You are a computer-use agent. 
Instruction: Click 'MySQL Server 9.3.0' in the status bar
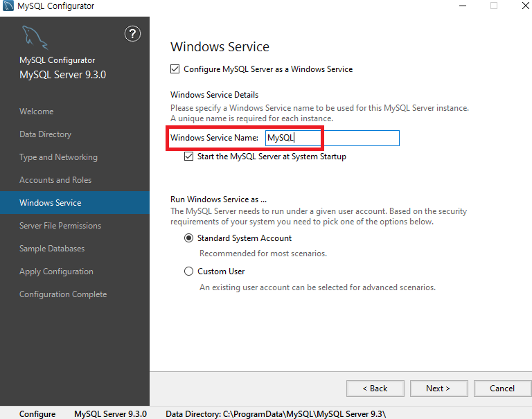[x=110, y=414]
